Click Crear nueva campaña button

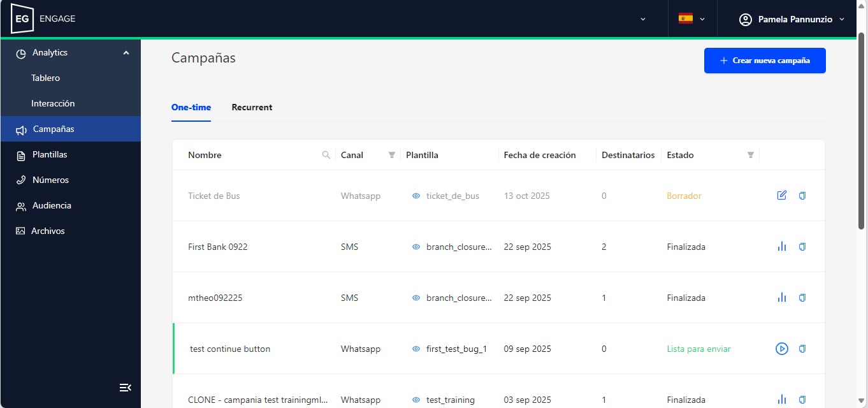(765, 61)
